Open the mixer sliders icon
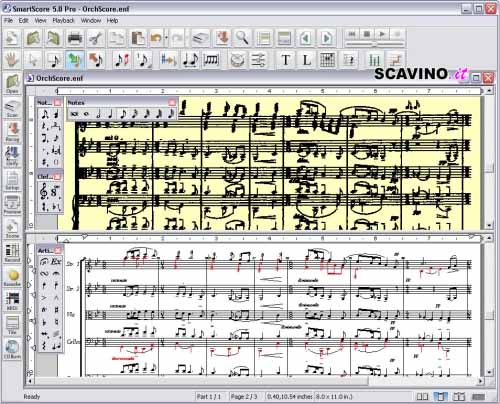 point(258,60)
